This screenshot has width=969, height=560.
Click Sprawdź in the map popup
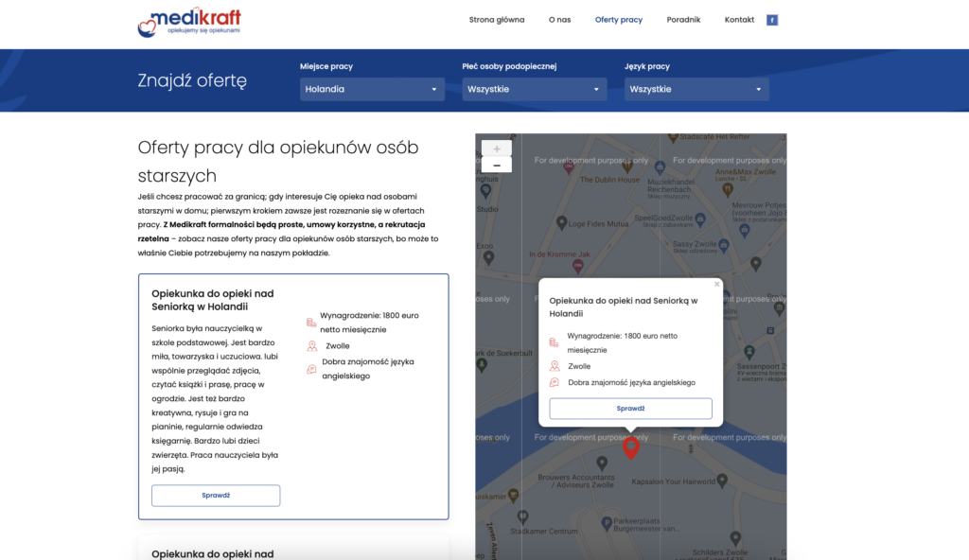point(630,409)
